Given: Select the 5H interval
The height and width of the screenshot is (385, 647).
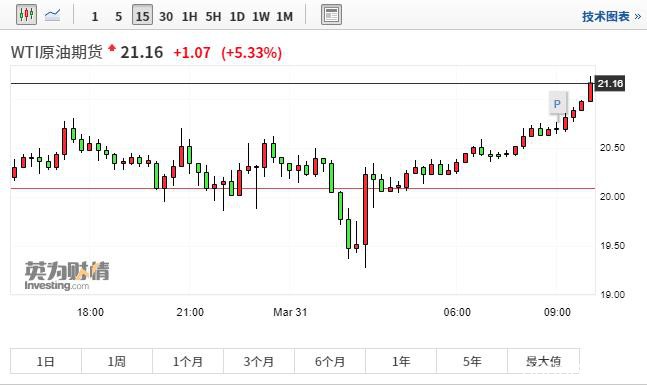Looking at the screenshot, I should 213,17.
